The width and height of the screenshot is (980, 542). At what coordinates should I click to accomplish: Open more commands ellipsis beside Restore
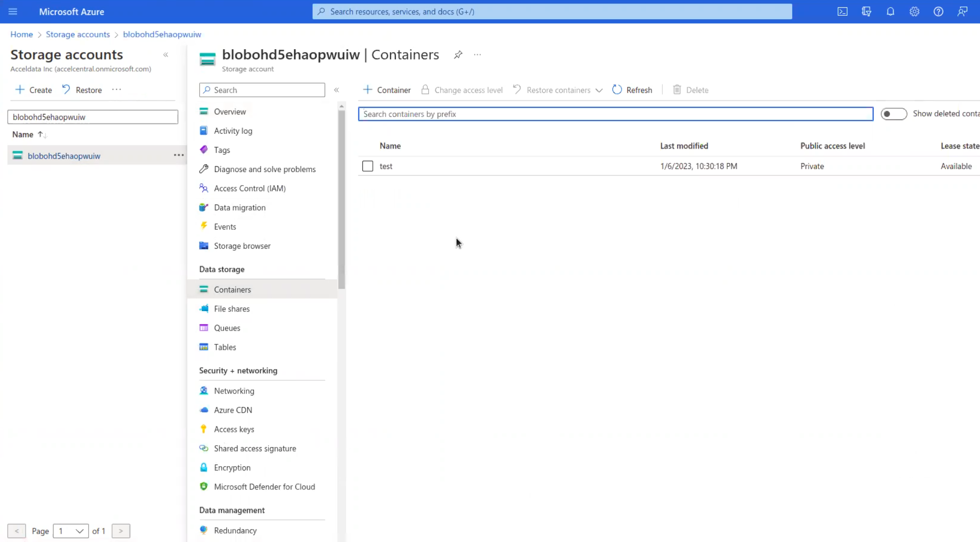[x=116, y=90]
